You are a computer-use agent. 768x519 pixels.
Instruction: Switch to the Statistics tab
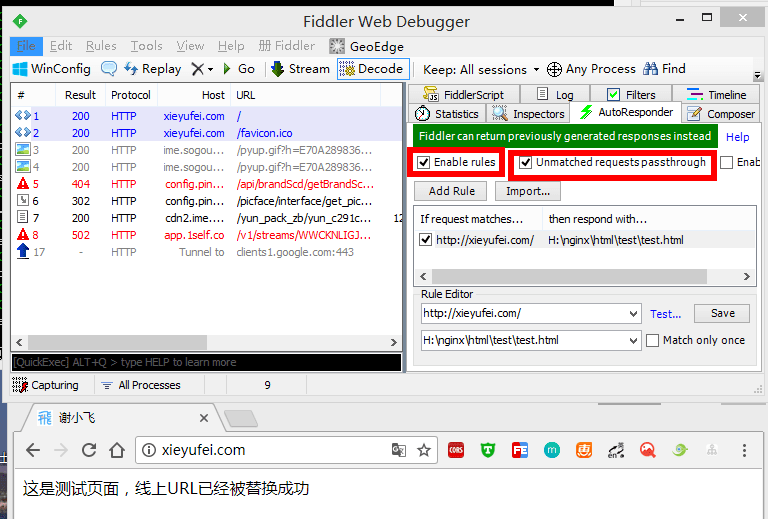(447, 114)
